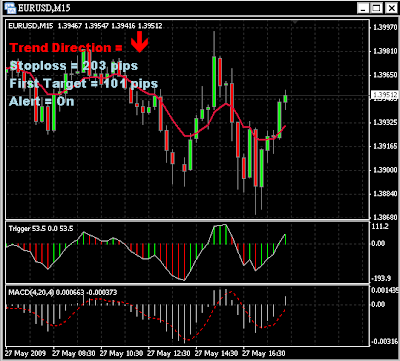
Task: Click the 1.39650 price scale value
Action: [x=385, y=75]
